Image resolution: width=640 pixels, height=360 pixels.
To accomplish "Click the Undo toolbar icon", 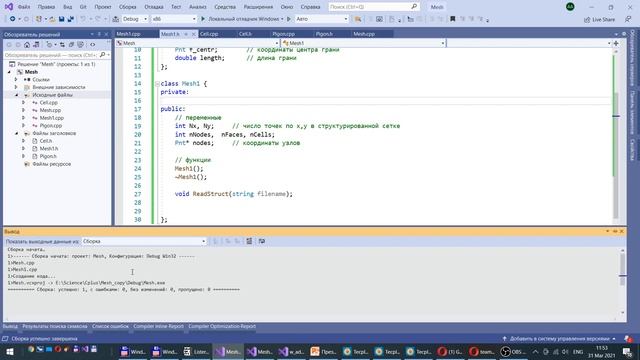I will point(83,19).
